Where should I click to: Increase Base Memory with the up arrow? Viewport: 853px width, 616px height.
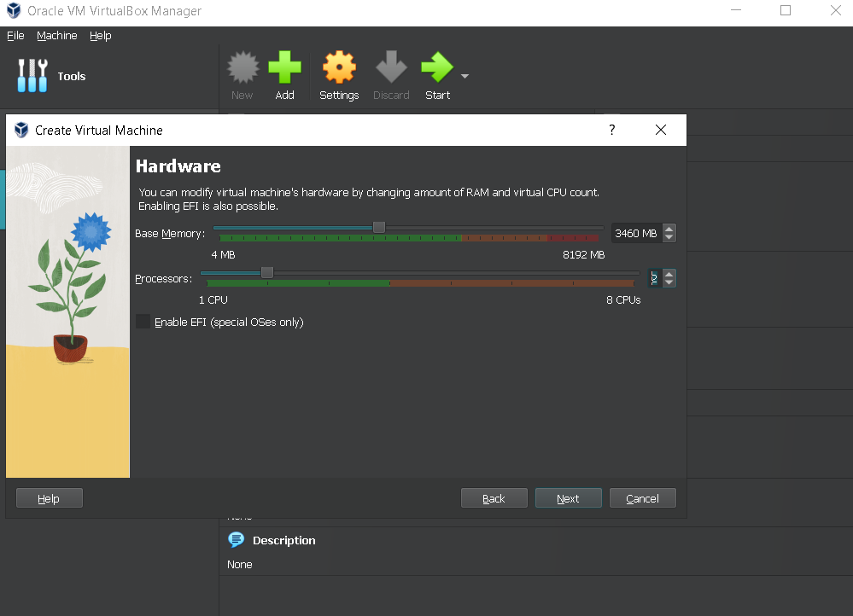click(x=669, y=229)
